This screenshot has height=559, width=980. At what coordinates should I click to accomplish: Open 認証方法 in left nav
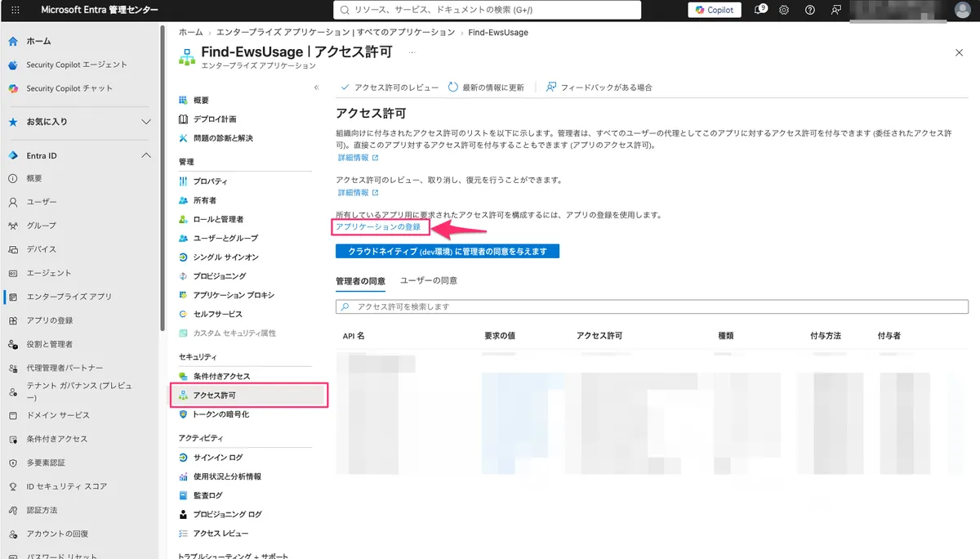coord(42,510)
